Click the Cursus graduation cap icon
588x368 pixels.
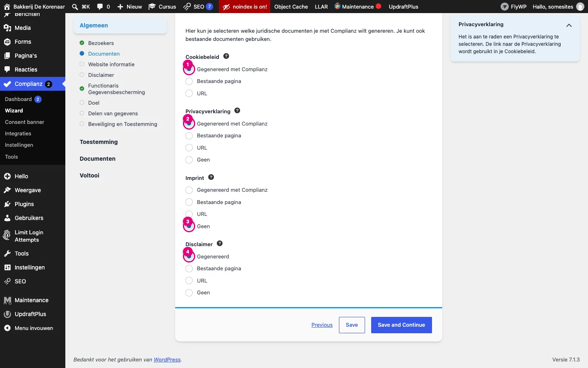click(152, 7)
